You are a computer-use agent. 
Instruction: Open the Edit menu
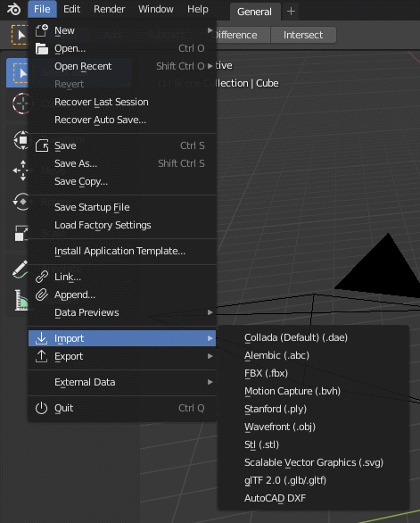point(71,9)
